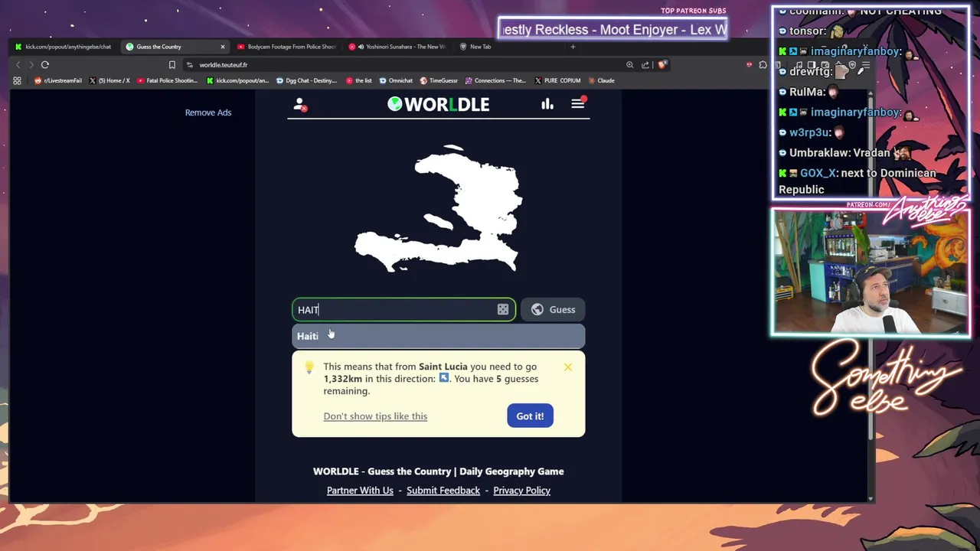This screenshot has height=551, width=980.
Task: Open a new browser tab with plus
Action: pyautogui.click(x=573, y=47)
